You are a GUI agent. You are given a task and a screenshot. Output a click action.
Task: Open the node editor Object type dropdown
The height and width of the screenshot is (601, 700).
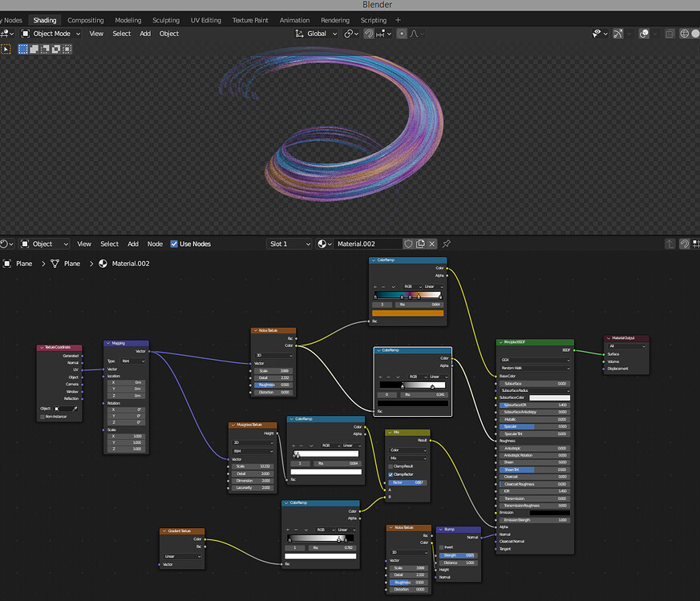pyautogui.click(x=45, y=244)
